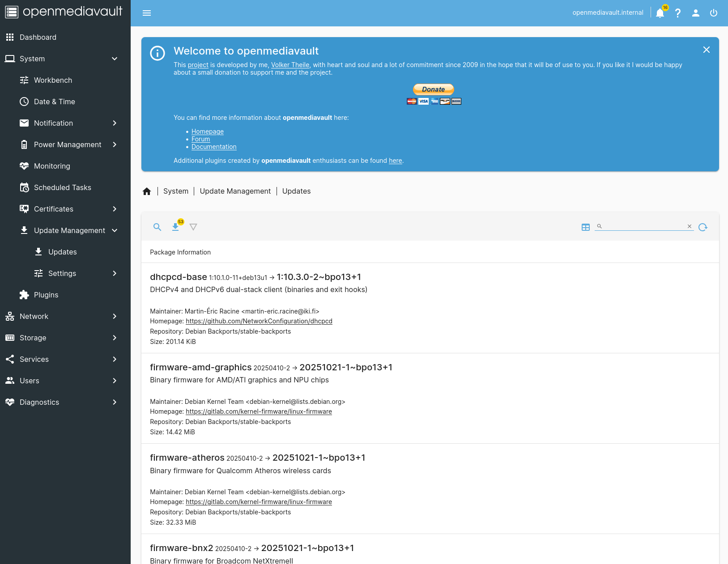Image resolution: width=728 pixels, height=564 pixels.
Task: Click the home breadcrumb icon
Action: click(147, 191)
